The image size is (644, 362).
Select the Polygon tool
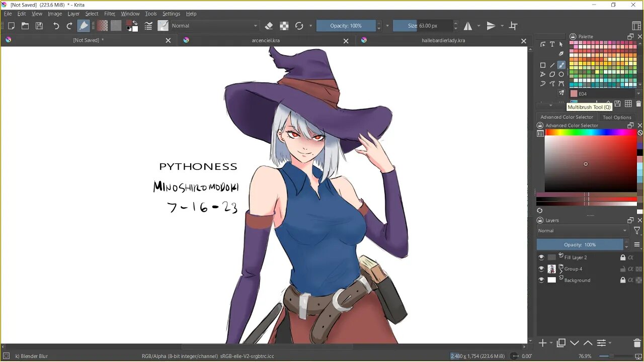(552, 74)
